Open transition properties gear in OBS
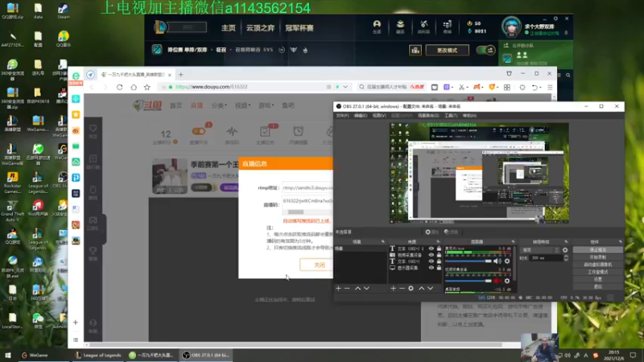This screenshot has width=644, height=362. 565,250
